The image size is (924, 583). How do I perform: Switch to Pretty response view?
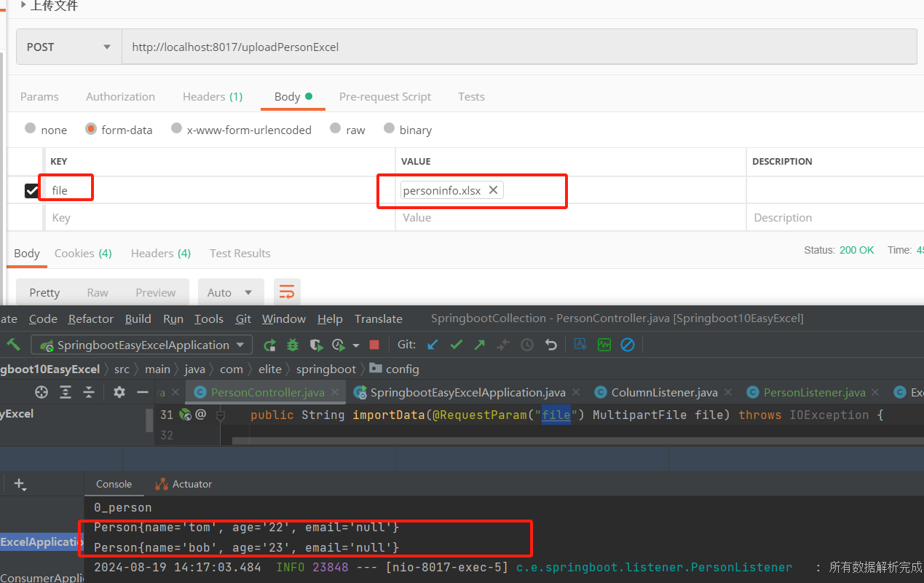click(44, 292)
